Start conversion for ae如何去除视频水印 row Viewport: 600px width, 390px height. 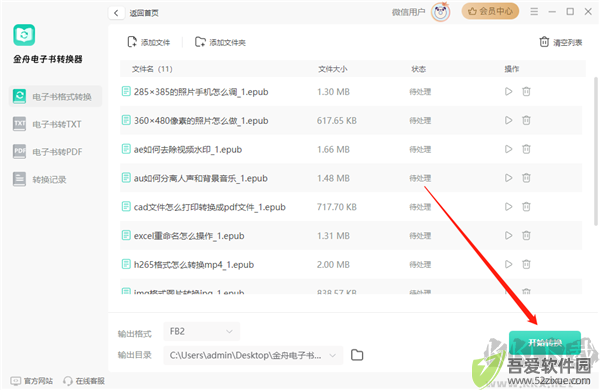click(508, 149)
